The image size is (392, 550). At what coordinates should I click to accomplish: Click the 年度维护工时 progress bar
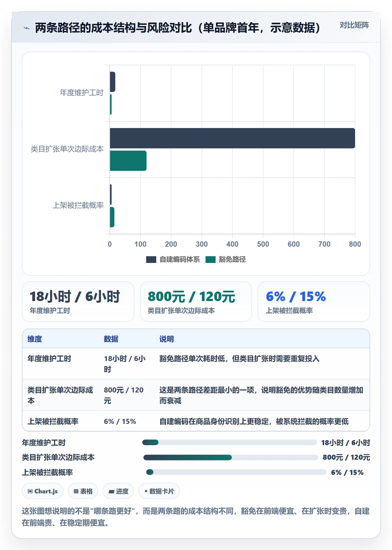click(x=230, y=442)
